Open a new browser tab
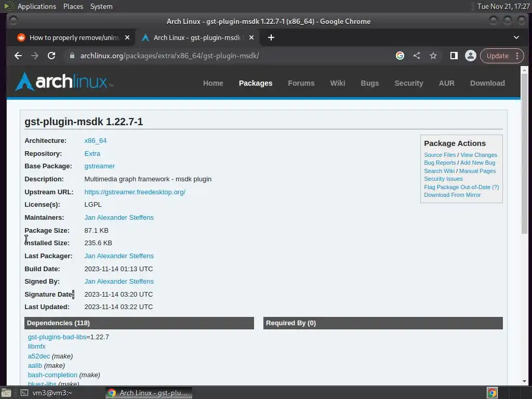532x399 pixels. [x=271, y=37]
